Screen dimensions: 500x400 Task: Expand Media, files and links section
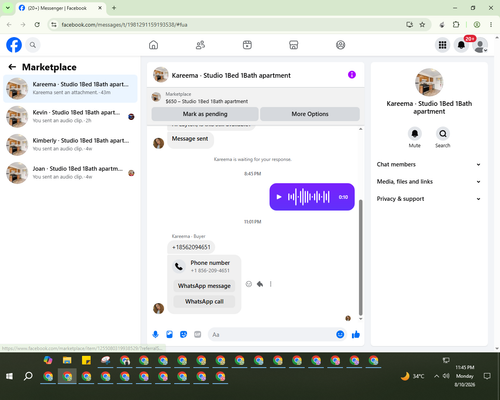click(x=429, y=182)
